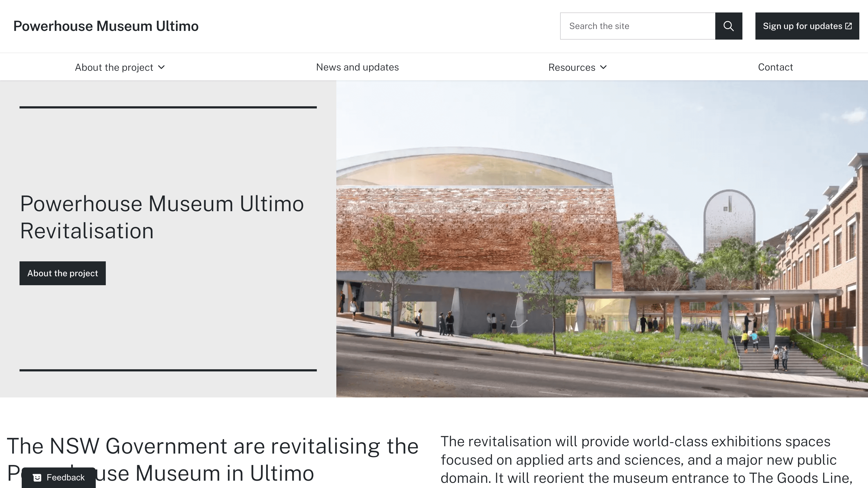
Task: Click the Powerhouse Museum Ultimo site title
Action: (106, 26)
